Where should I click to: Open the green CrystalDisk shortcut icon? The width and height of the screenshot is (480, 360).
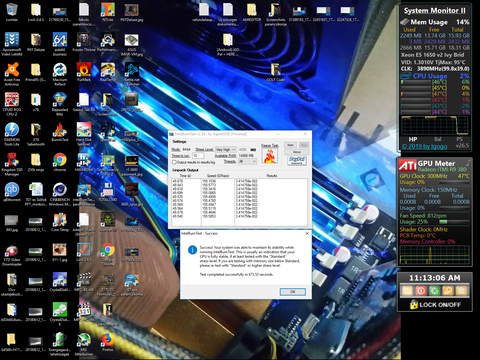tap(60, 314)
